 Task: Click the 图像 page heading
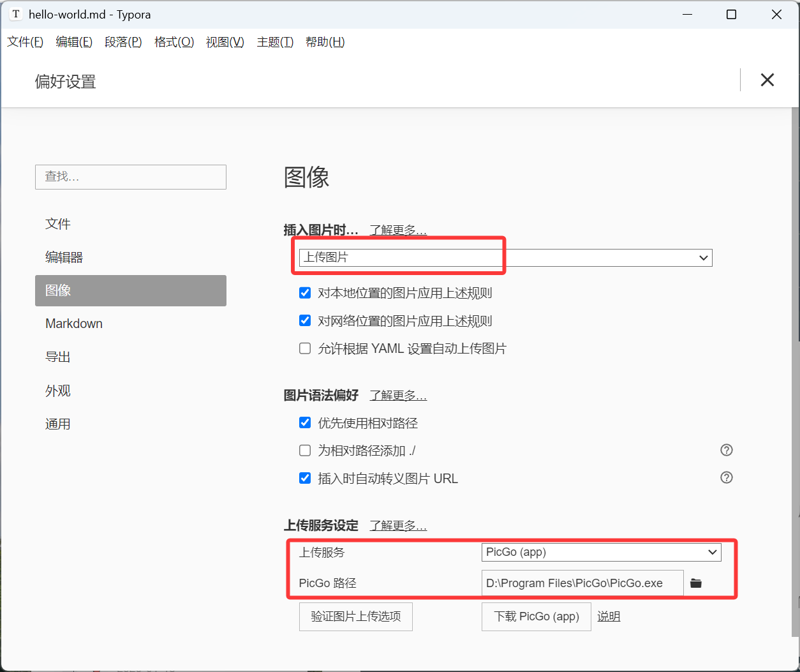306,177
